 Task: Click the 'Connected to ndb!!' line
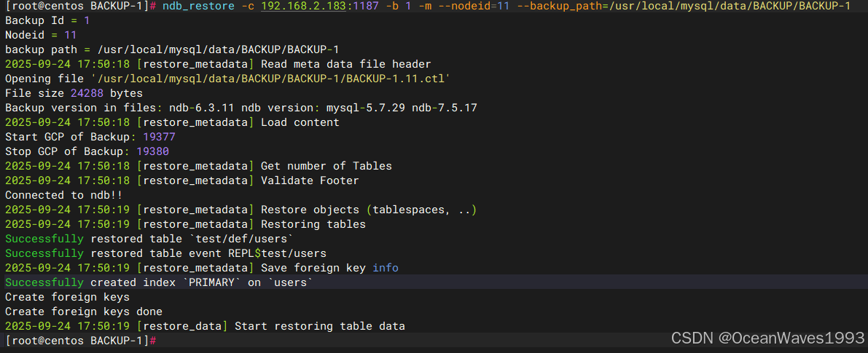[x=63, y=195]
